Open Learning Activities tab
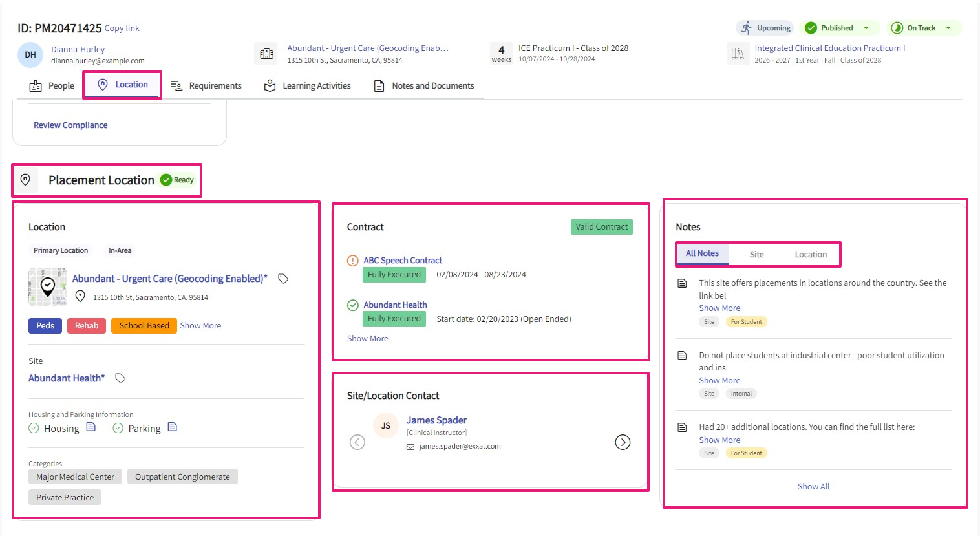Viewport: 980px width, 536px height. tap(308, 86)
